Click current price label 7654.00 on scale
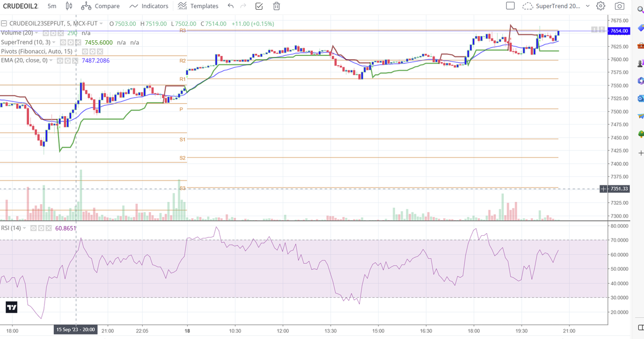Image resolution: width=644 pixels, height=339 pixels. (619, 31)
